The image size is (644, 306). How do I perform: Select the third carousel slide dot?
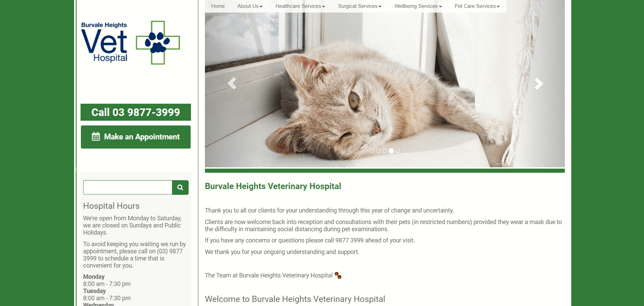pyautogui.click(x=385, y=151)
